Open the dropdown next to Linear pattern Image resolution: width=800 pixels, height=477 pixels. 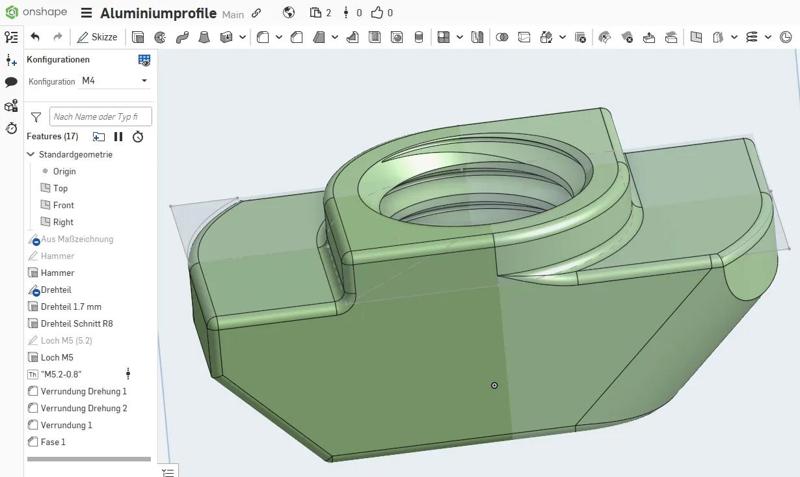(460, 37)
